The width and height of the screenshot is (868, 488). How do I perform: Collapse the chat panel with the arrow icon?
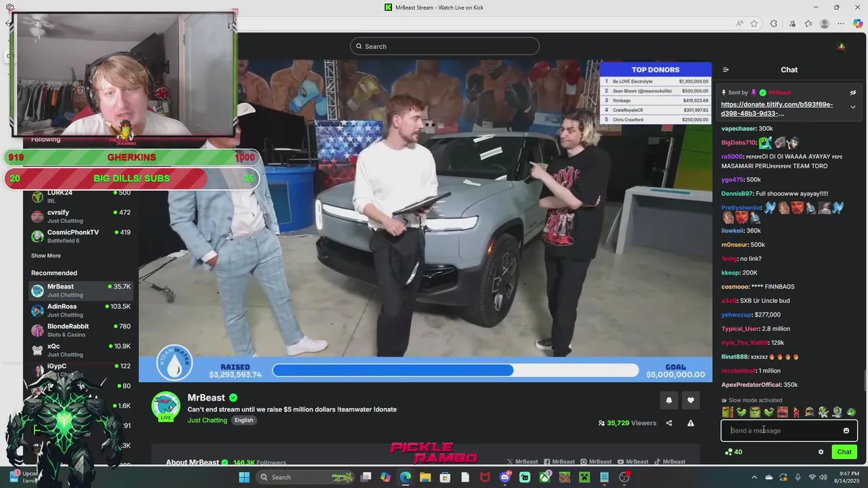[x=726, y=70]
